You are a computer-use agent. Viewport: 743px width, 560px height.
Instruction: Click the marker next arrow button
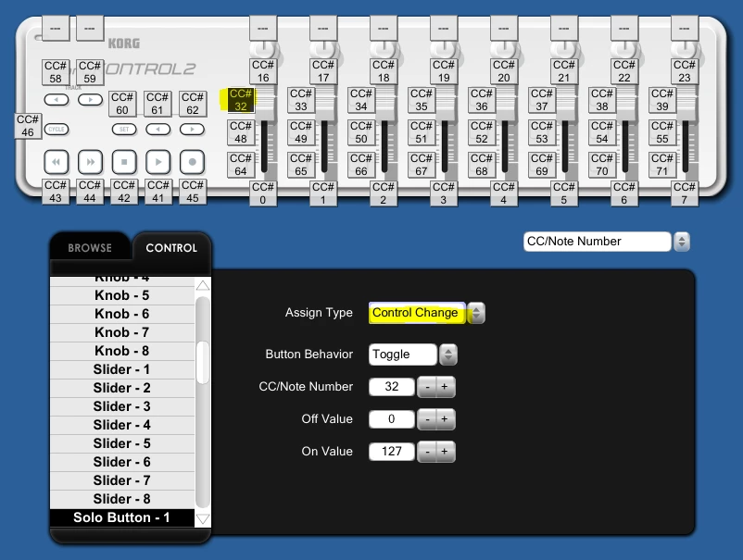(x=192, y=130)
